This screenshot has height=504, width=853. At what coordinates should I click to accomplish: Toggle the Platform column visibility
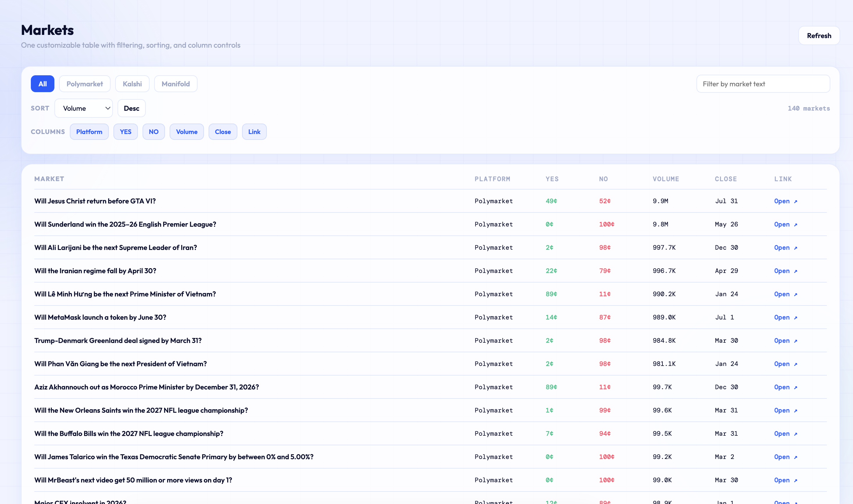tap(89, 132)
